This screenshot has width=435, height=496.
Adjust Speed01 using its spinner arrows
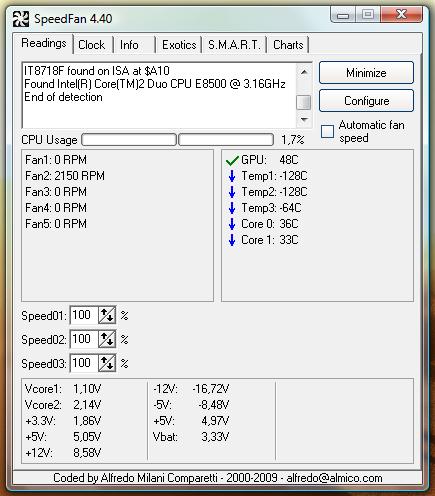coord(107,315)
